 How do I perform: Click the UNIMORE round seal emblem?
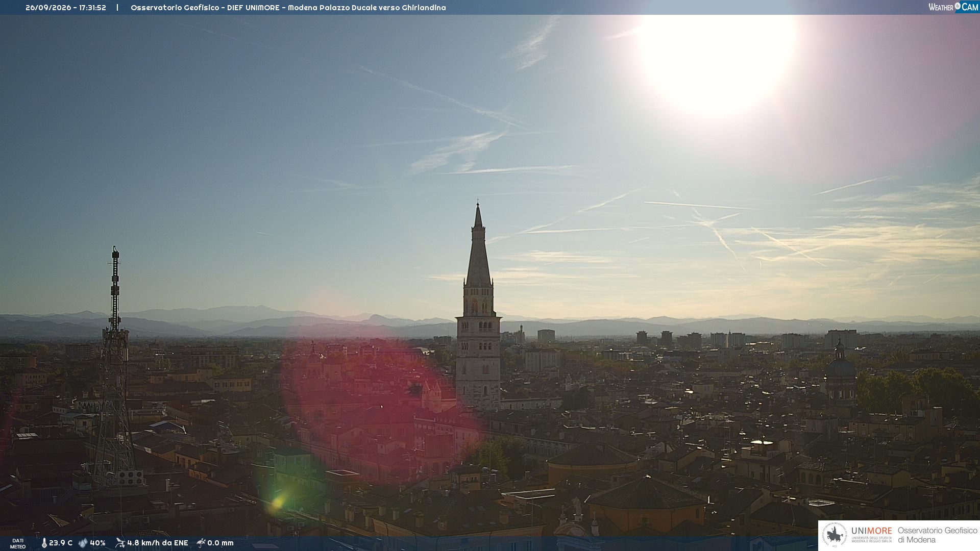835,535
